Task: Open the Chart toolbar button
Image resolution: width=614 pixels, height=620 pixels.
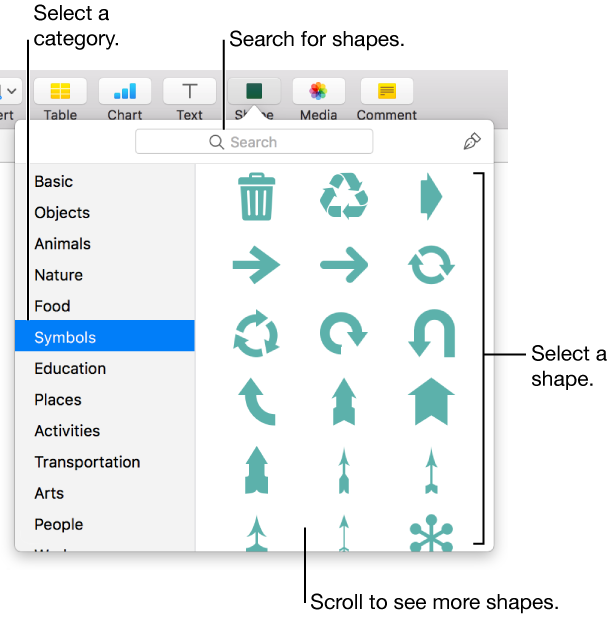Action: [x=125, y=91]
